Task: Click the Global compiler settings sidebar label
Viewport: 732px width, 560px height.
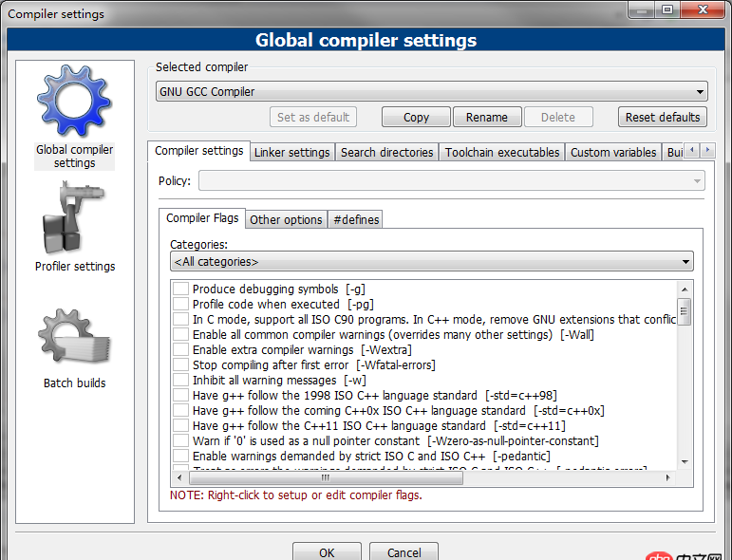Action: (75, 157)
